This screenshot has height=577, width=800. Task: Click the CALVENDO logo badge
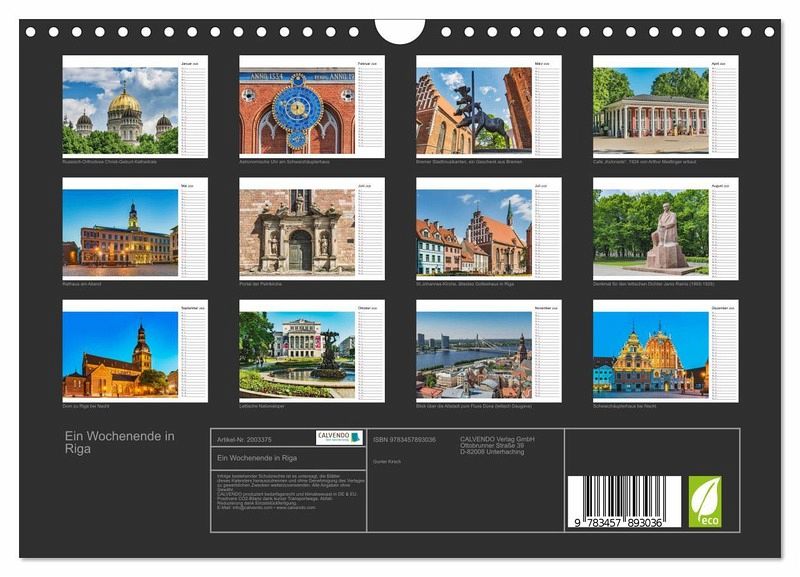click(x=339, y=438)
